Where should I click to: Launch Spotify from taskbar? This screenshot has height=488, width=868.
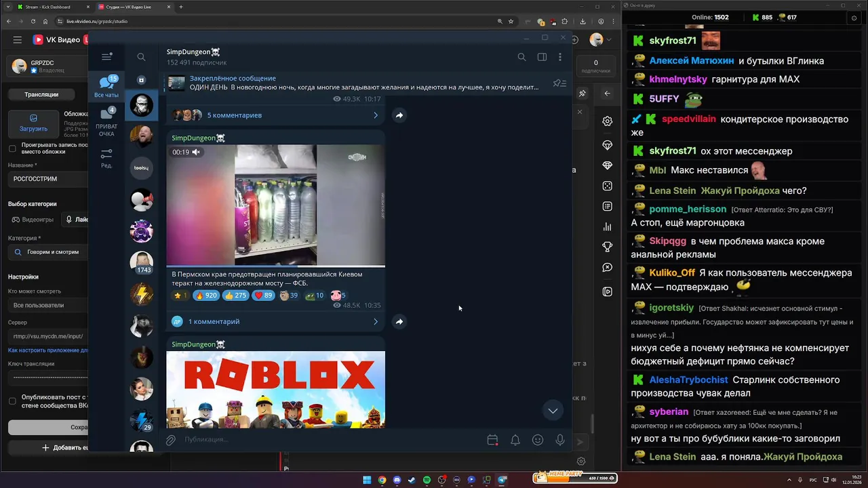point(427,480)
